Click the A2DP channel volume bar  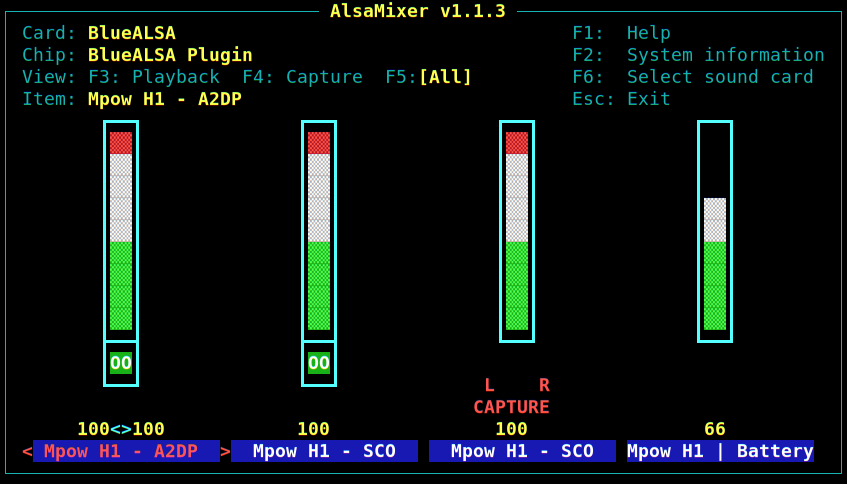pyautogui.click(x=121, y=231)
